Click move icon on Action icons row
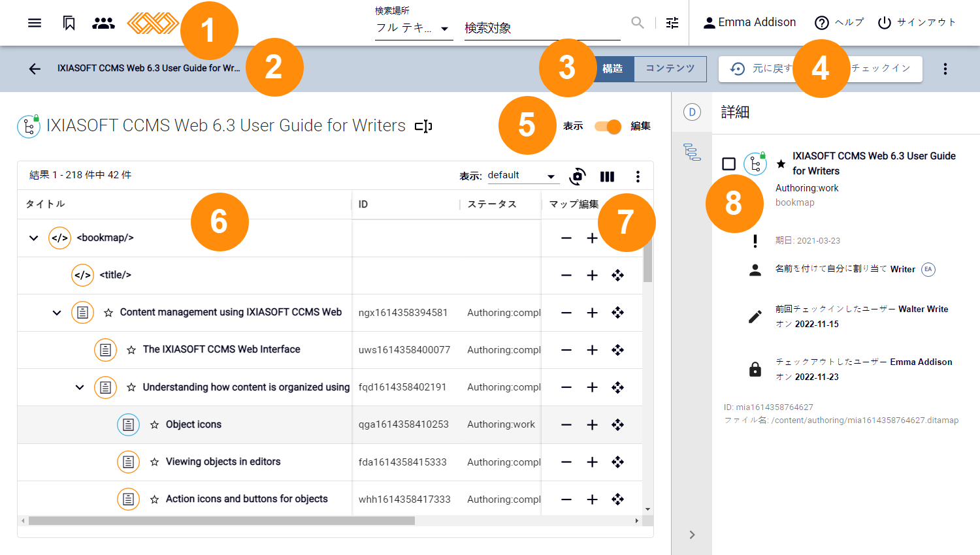980x555 pixels. coord(617,499)
